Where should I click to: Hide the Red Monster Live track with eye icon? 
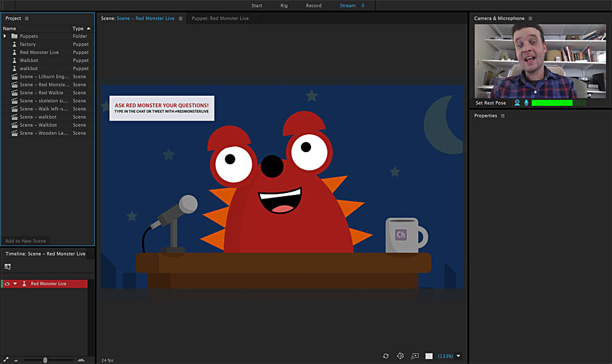(x=7, y=284)
